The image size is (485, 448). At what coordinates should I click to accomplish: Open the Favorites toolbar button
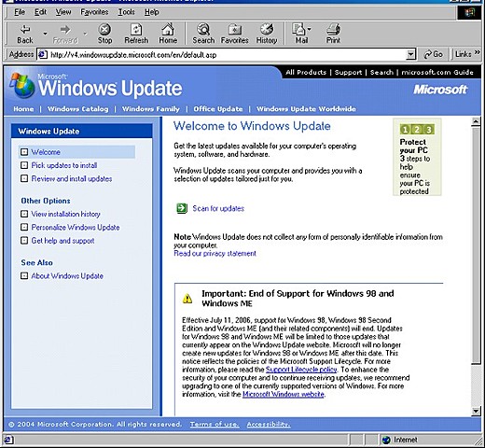pos(234,34)
